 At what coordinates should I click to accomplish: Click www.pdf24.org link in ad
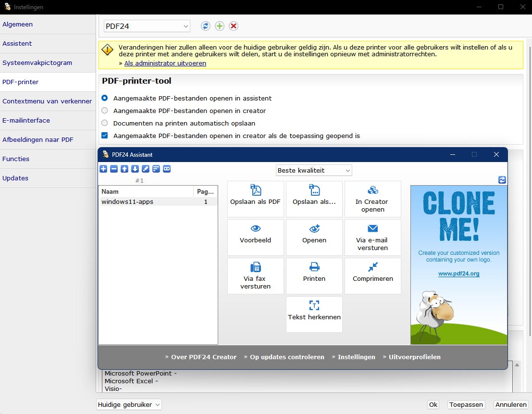pyautogui.click(x=459, y=274)
